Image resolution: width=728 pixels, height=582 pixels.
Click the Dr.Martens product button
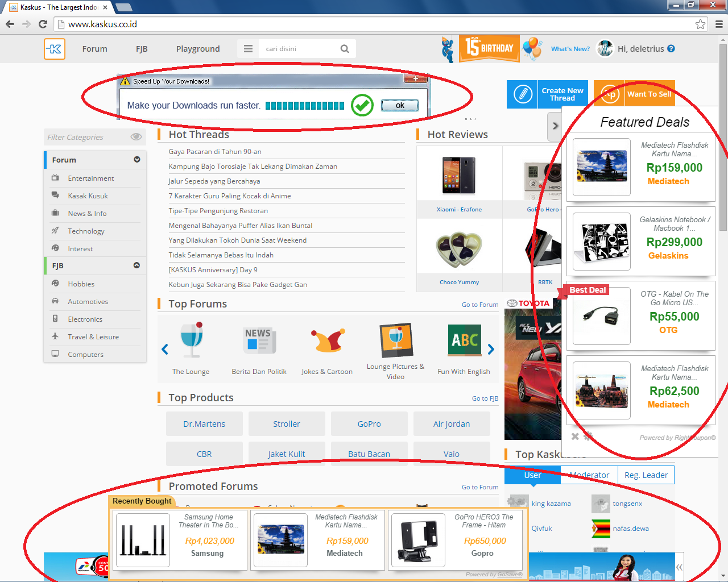click(204, 424)
